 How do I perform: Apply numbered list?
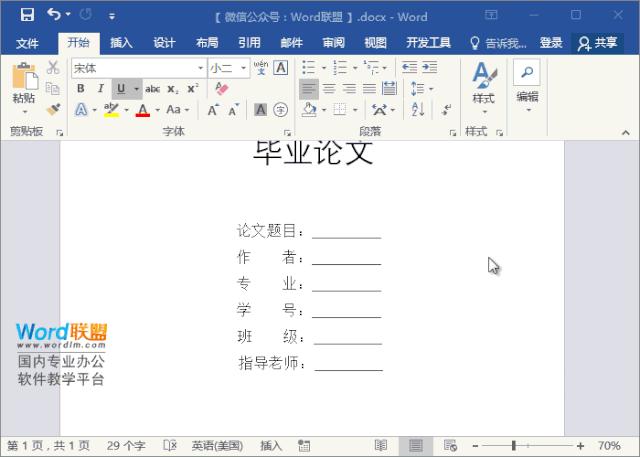340,67
